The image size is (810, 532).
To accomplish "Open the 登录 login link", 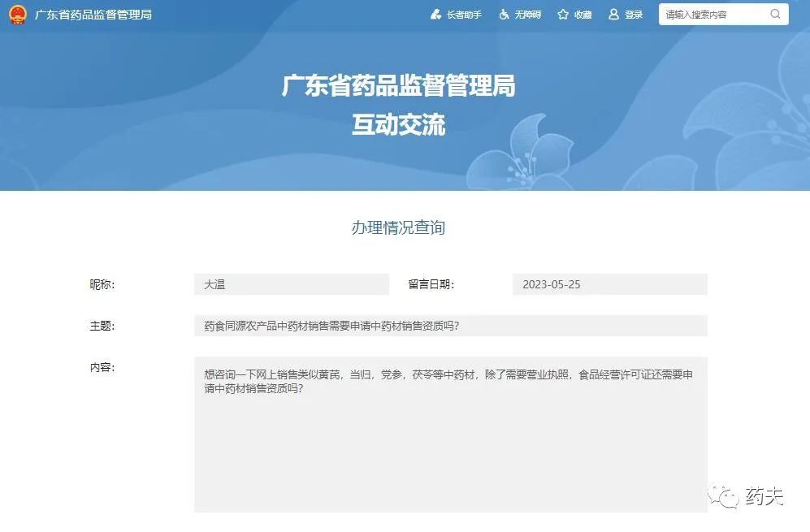I will [x=634, y=15].
